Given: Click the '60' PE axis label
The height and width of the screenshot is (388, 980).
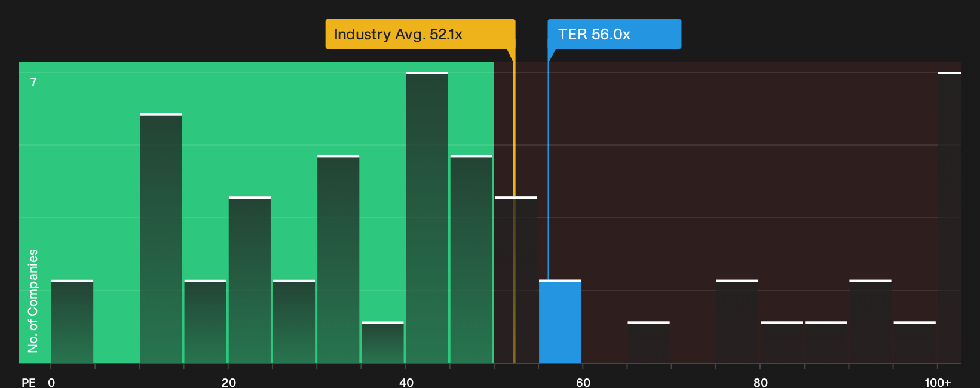Looking at the screenshot, I should pyautogui.click(x=583, y=382).
